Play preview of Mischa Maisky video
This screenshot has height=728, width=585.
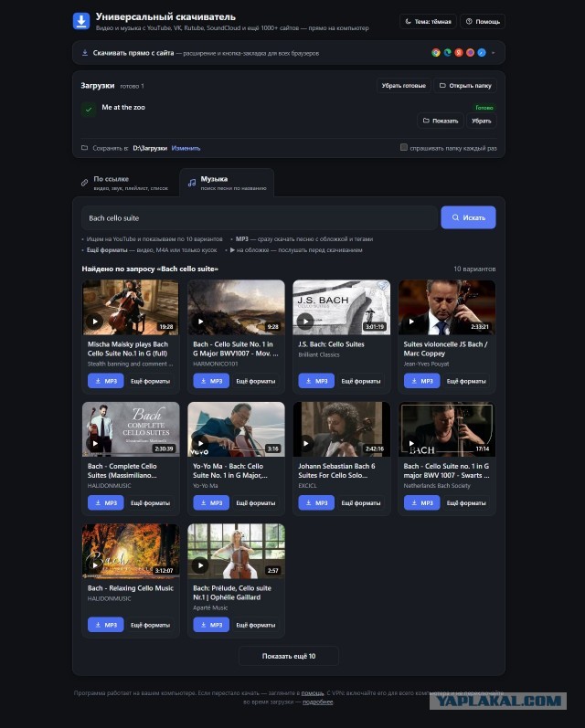(95, 321)
